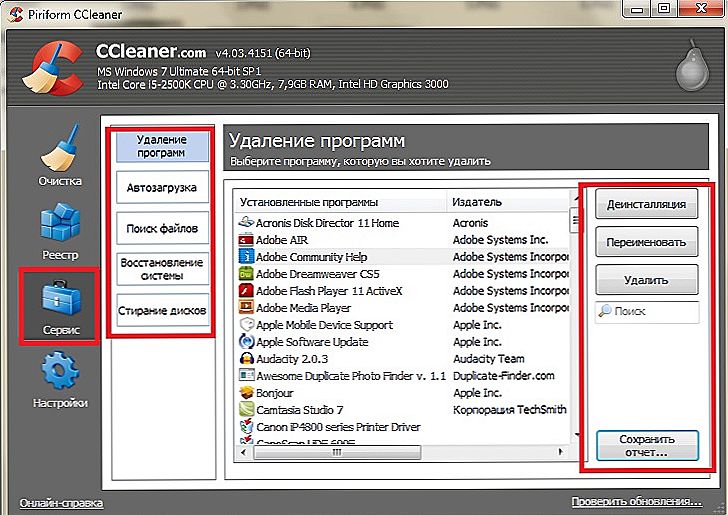Click the CCleaner logo in the header

[53, 68]
